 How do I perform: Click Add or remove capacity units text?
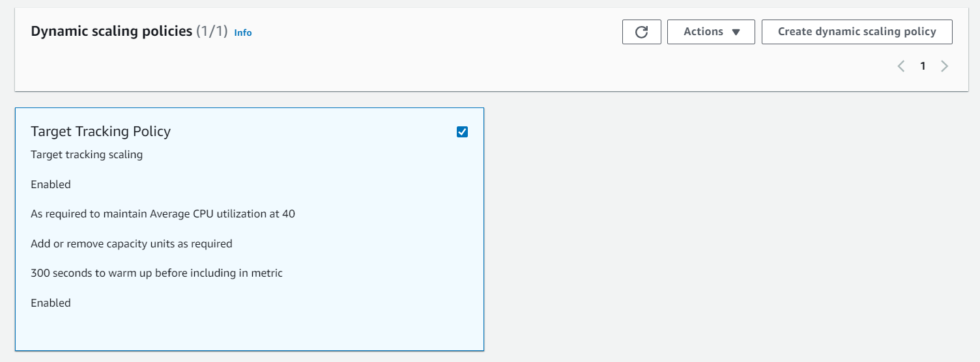(132, 244)
